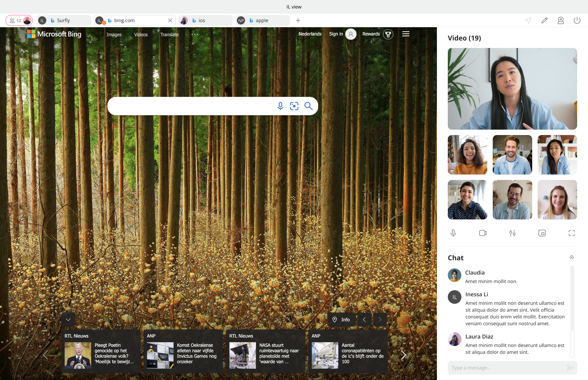Mute the microphone in video panel
Viewport: 588px width, 380px height.
(x=453, y=233)
